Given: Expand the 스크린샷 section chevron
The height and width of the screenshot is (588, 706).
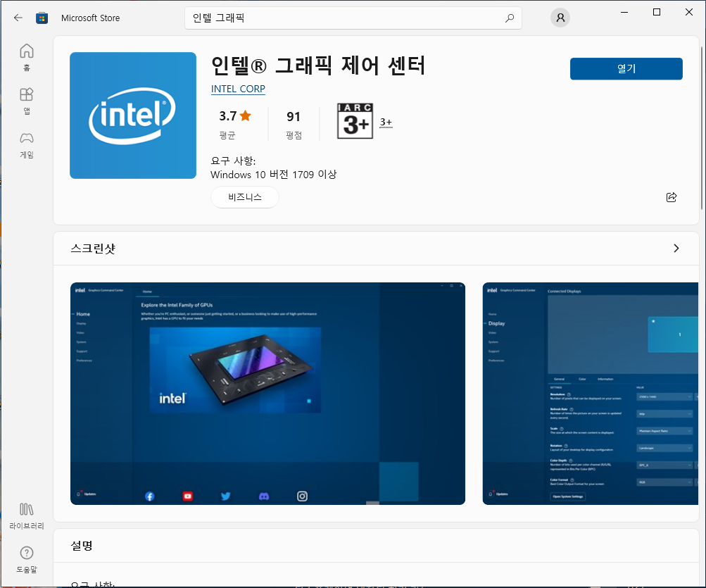Looking at the screenshot, I should click(676, 249).
